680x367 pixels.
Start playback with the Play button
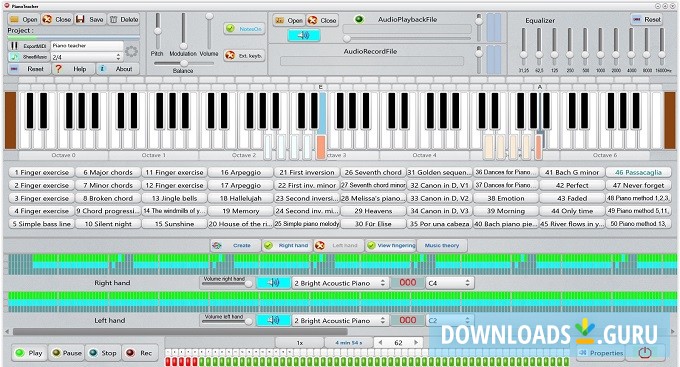29,353
